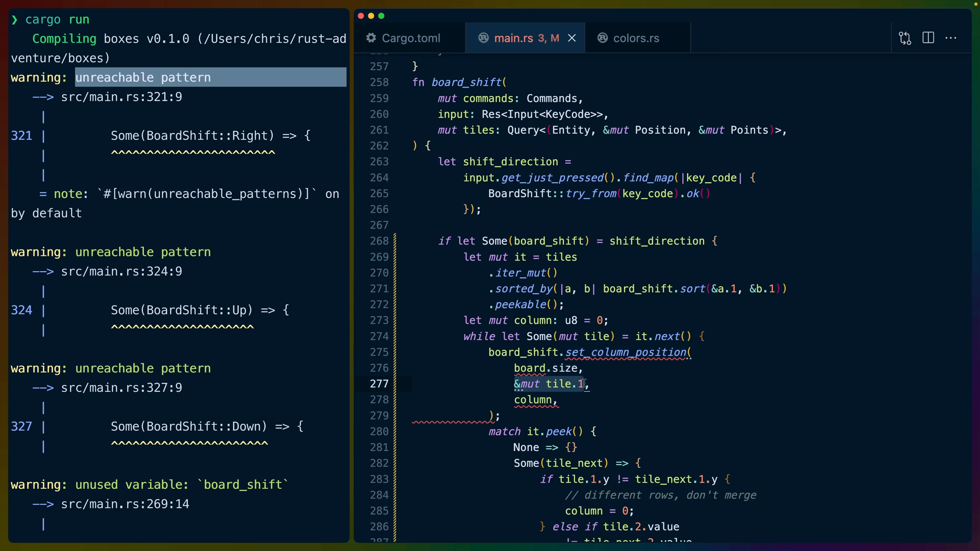Click the gear icon on Cargo.toml tab
Viewport: 980px width, 551px height.
tap(371, 38)
